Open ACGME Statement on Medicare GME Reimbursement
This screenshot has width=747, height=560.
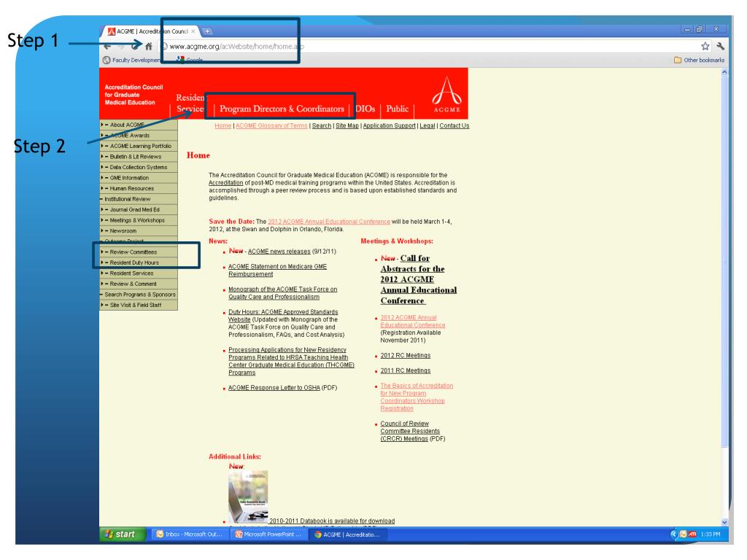tap(277, 271)
